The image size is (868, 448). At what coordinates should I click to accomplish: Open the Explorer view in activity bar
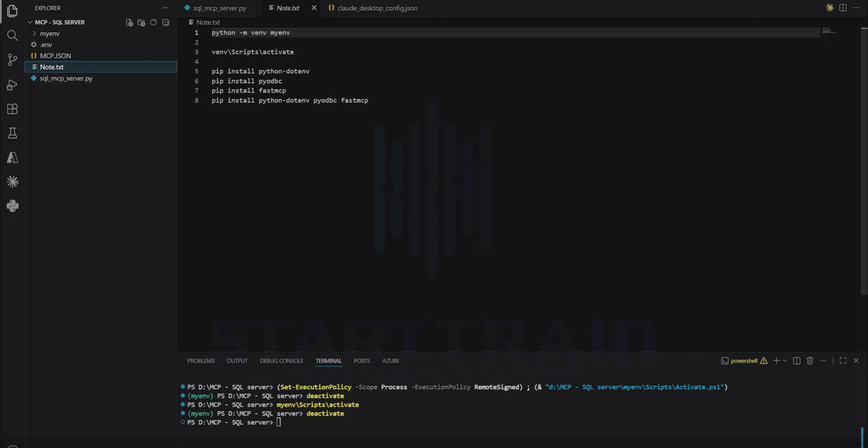tap(12, 11)
